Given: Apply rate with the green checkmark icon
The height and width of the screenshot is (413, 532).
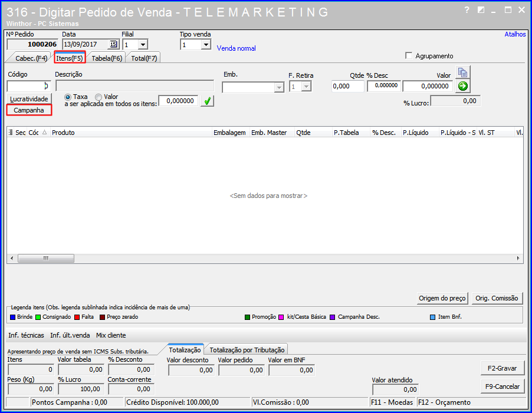Looking at the screenshot, I should click(x=207, y=101).
